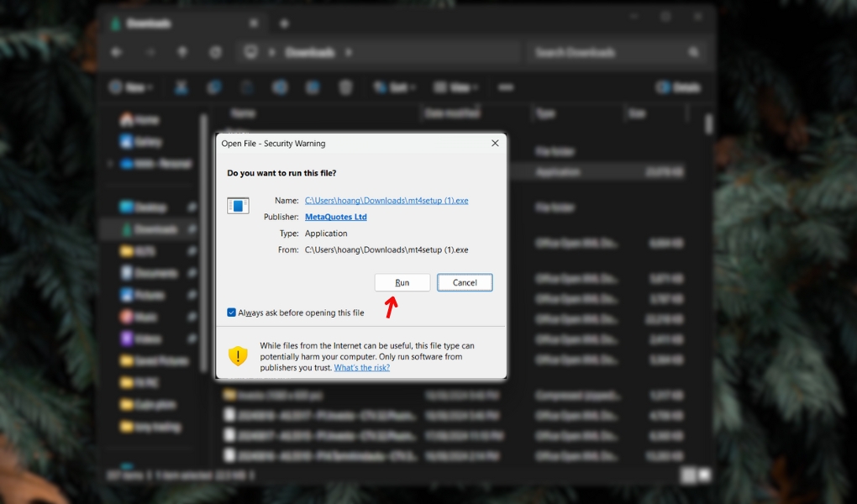This screenshot has width=857, height=504.
Task: Sort by the Size column header
Action: click(x=637, y=113)
